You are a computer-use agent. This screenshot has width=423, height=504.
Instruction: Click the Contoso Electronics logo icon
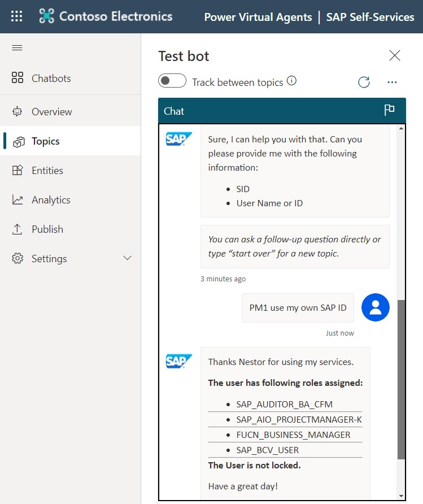(46, 16)
